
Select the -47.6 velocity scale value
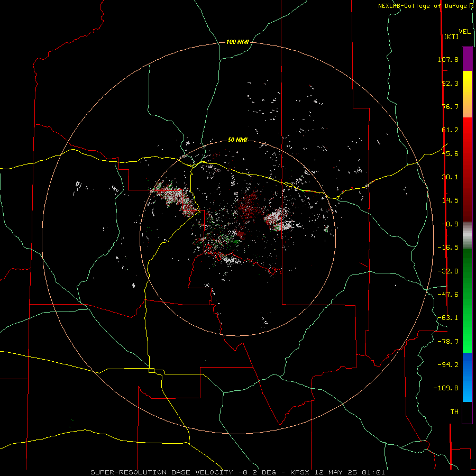448,295
